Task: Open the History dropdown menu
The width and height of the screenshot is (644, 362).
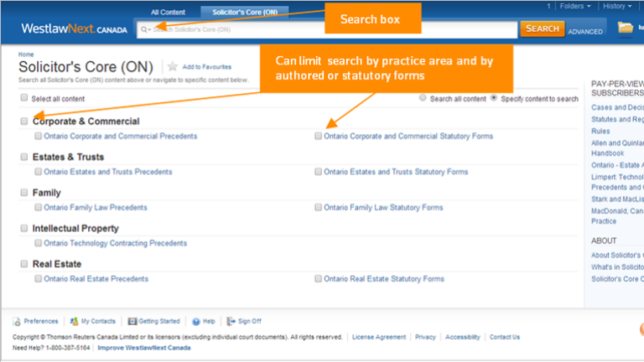Action: pos(617,6)
